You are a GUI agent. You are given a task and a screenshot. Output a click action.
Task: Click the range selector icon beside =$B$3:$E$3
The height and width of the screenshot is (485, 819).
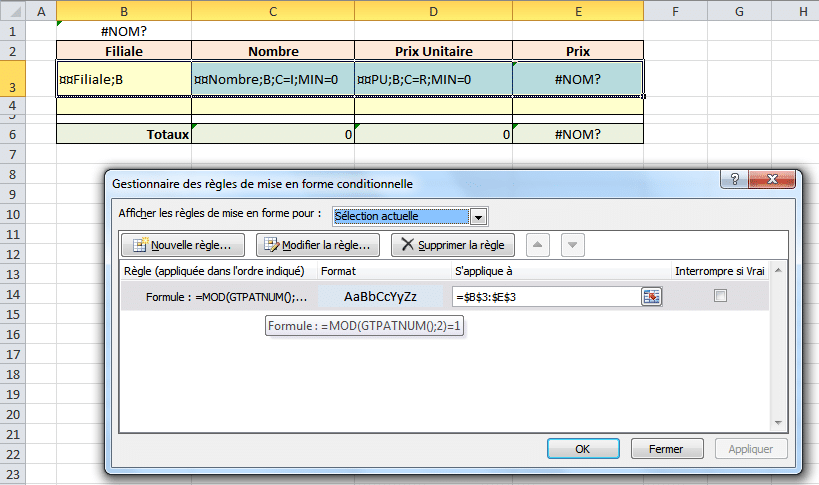pos(652,296)
